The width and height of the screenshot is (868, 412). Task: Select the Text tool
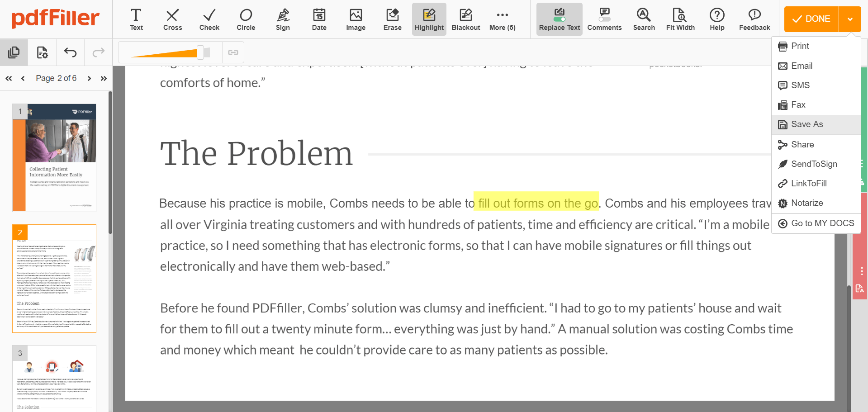(136, 19)
